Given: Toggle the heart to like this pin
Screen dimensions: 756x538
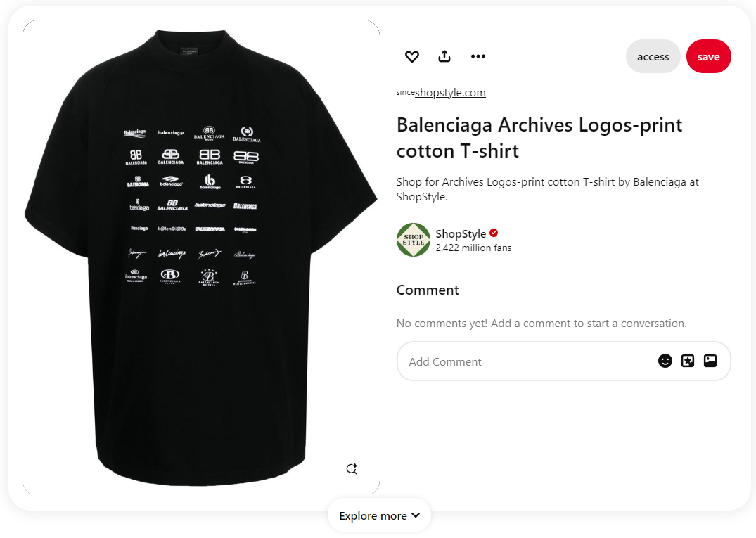Looking at the screenshot, I should coord(411,56).
